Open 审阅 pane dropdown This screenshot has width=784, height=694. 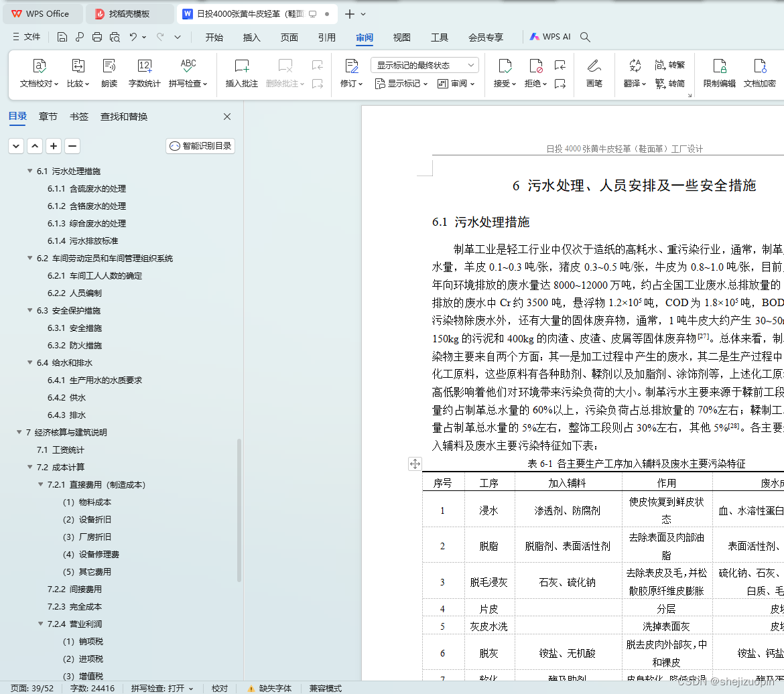pyautogui.click(x=456, y=84)
